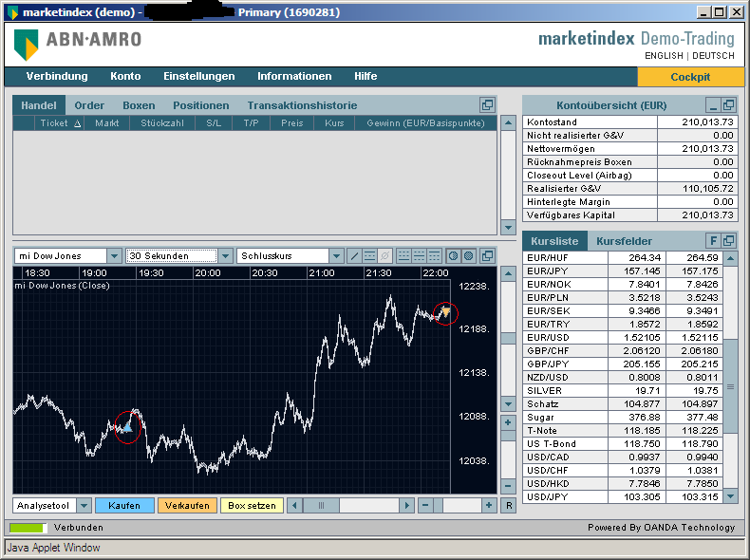
Task: Select the horizontal line drawing tool
Action: [x=369, y=256]
